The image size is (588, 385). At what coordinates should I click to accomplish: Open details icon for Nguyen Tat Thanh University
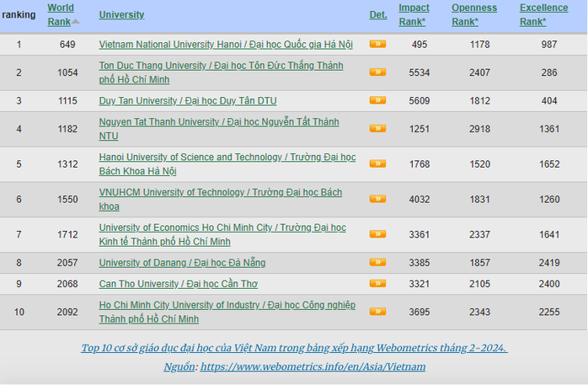tap(377, 129)
